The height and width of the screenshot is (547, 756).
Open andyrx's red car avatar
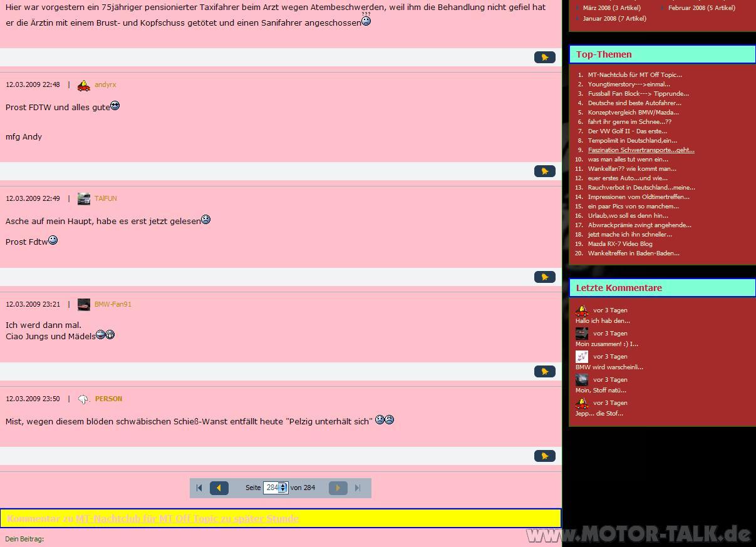(84, 85)
